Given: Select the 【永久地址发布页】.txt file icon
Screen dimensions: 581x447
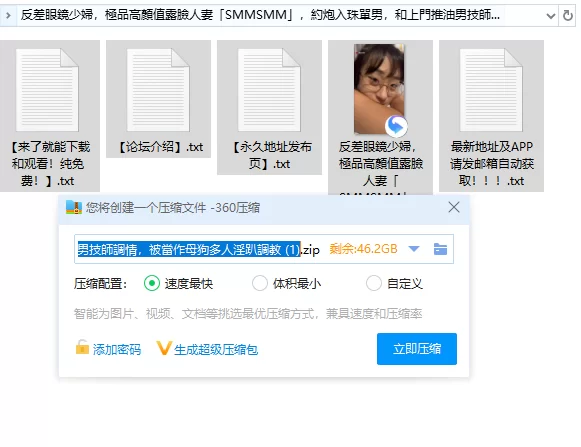Looking at the screenshot, I should coord(269,90).
